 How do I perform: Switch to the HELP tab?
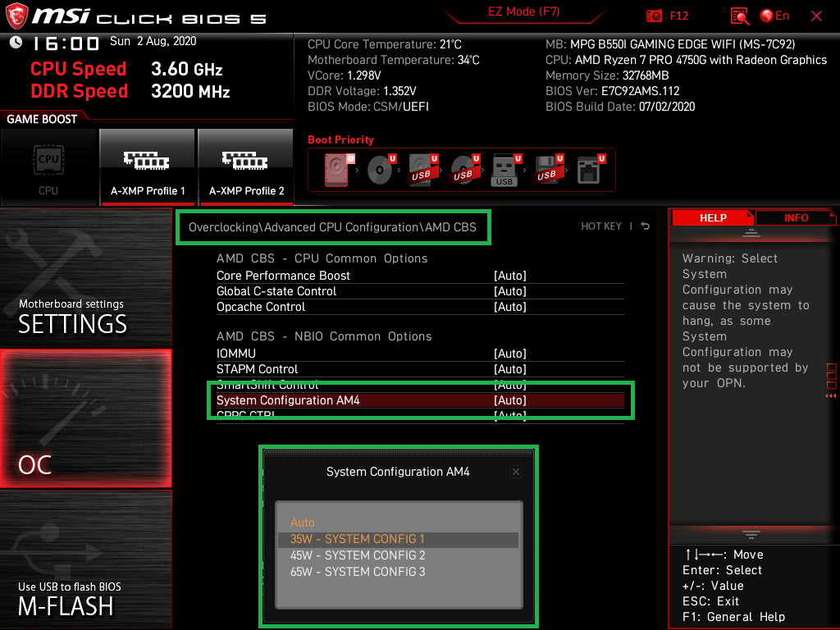pyautogui.click(x=713, y=217)
